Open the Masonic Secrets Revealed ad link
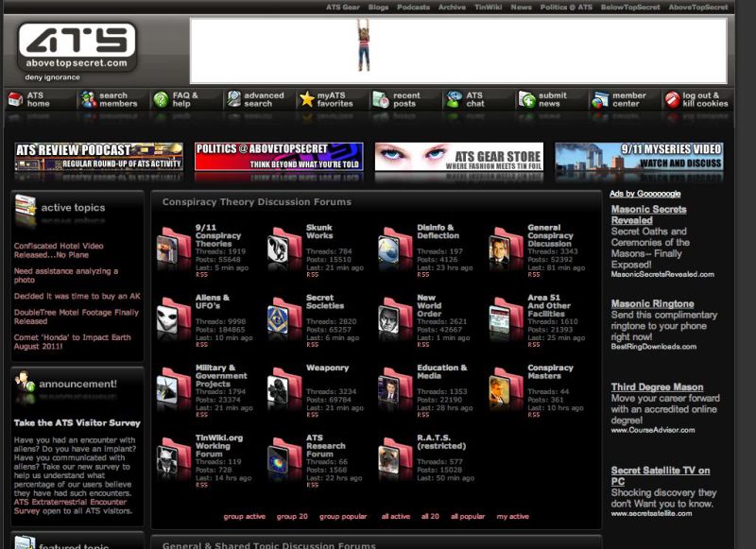The width and height of the screenshot is (756, 549). tap(648, 214)
